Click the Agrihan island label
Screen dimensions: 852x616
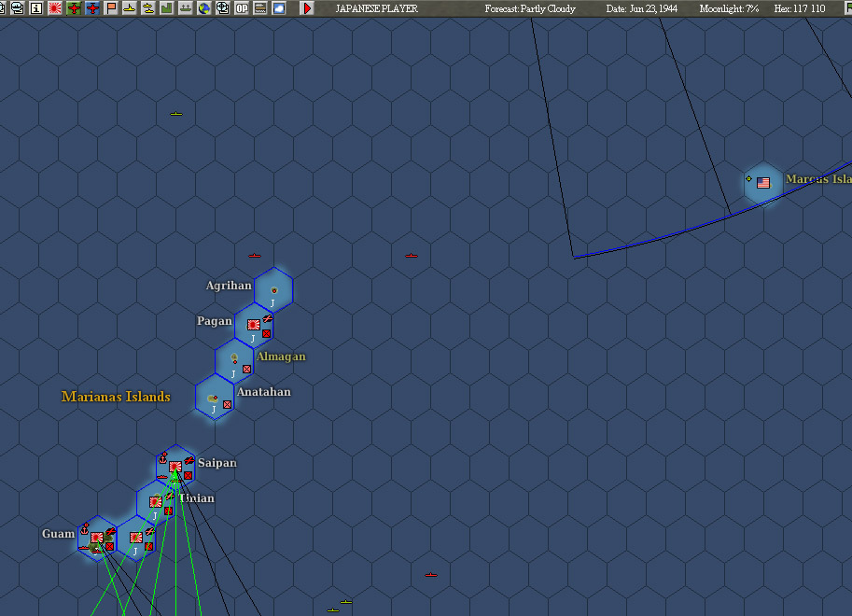pyautogui.click(x=229, y=286)
